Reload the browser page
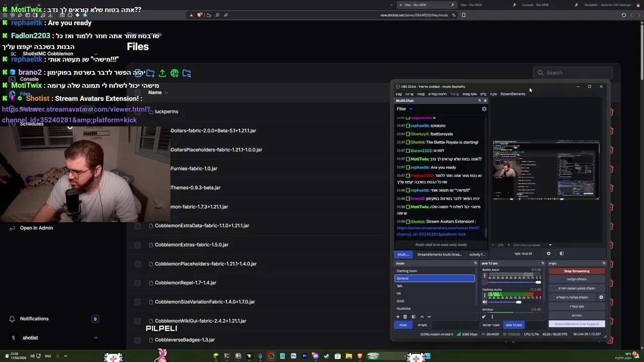Viewport: 644px width, 362px height. 624,15
